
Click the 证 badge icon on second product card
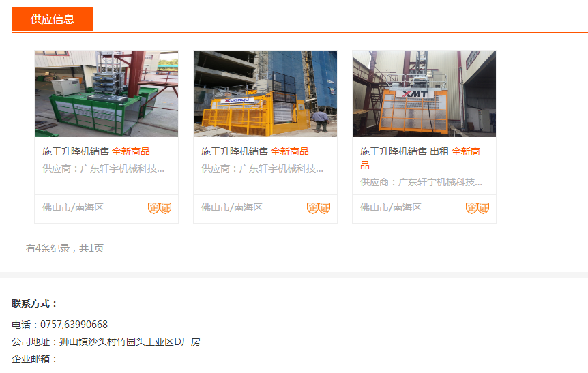(x=325, y=208)
